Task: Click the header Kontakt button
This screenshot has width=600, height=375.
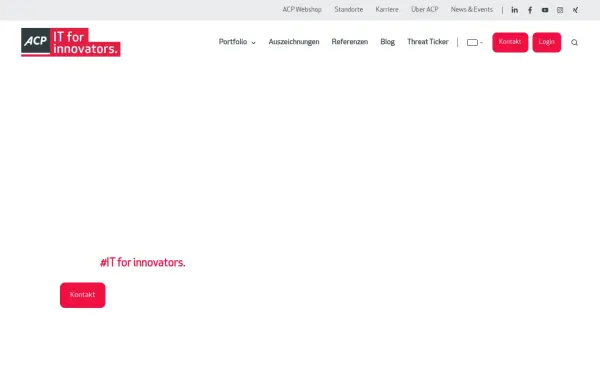Action: point(510,42)
